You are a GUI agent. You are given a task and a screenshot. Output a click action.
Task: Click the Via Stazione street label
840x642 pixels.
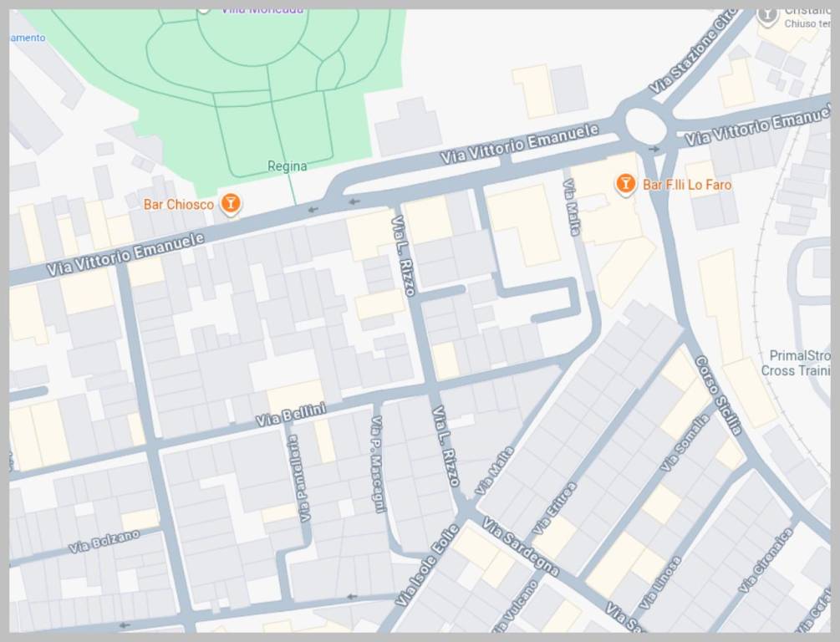pyautogui.click(x=693, y=52)
